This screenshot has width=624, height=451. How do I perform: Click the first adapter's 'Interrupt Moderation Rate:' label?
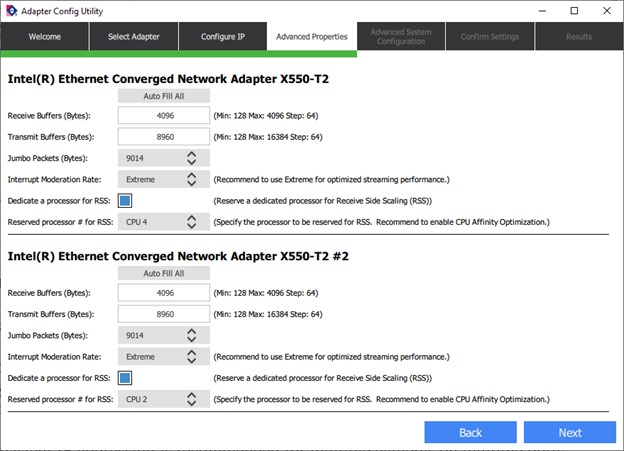pyautogui.click(x=55, y=180)
